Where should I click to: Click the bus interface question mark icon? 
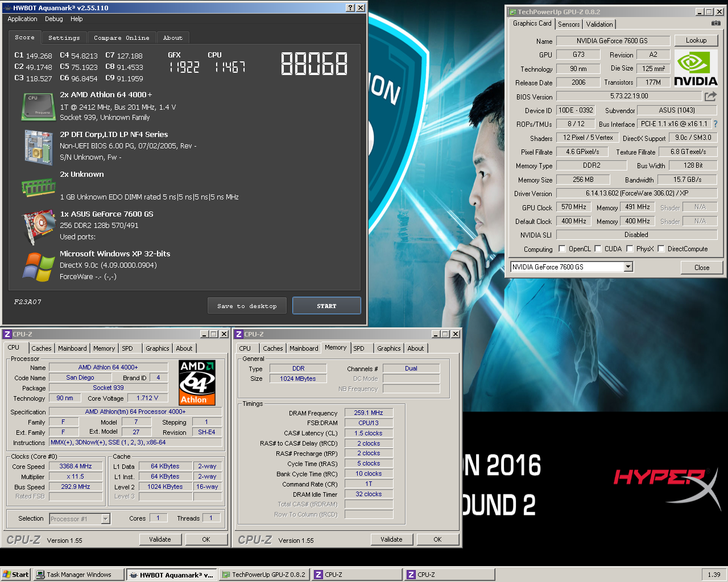pyautogui.click(x=715, y=124)
